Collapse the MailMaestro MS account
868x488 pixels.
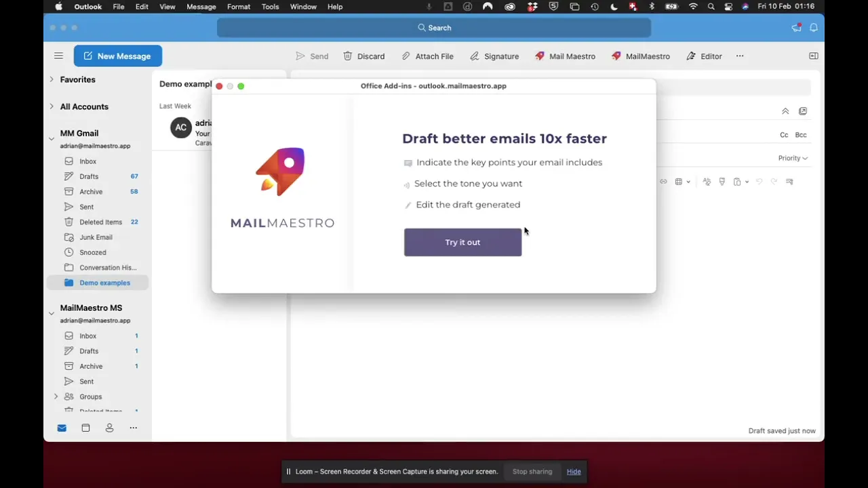tap(52, 313)
